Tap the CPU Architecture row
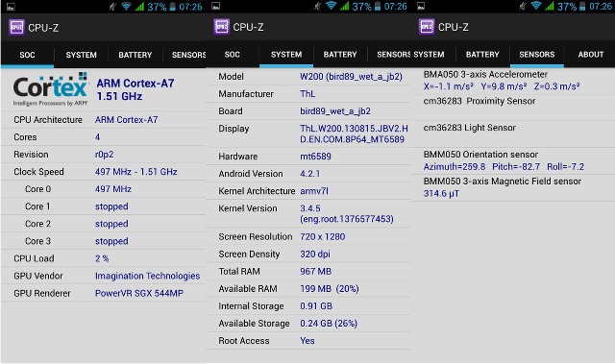Image resolution: width=615 pixels, height=364 pixels. [103, 120]
